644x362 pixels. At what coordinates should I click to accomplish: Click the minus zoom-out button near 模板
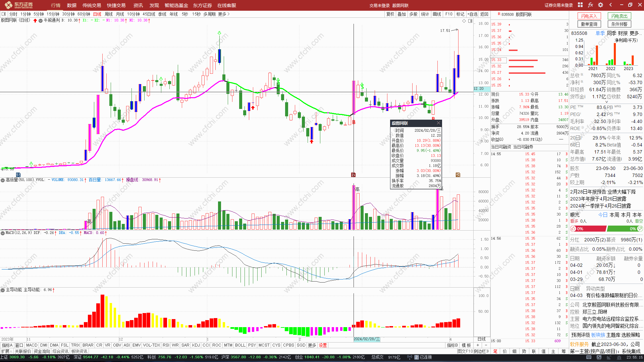(486, 345)
